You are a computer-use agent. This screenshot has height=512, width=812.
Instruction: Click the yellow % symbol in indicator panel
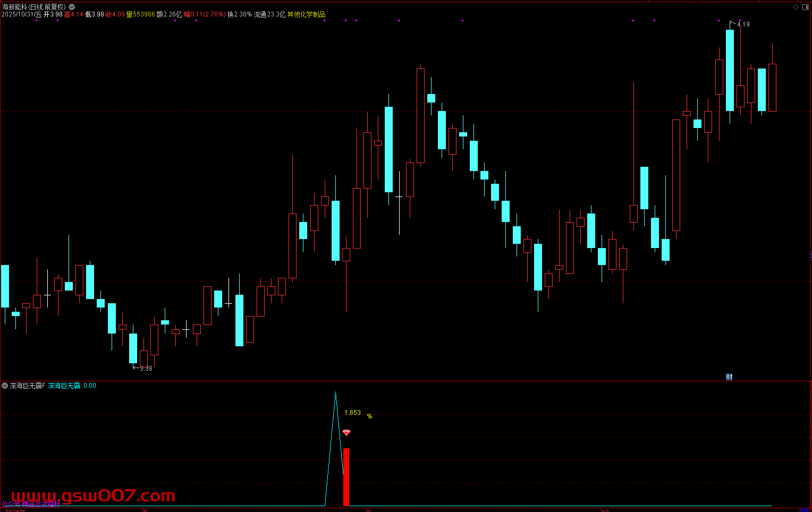(369, 416)
